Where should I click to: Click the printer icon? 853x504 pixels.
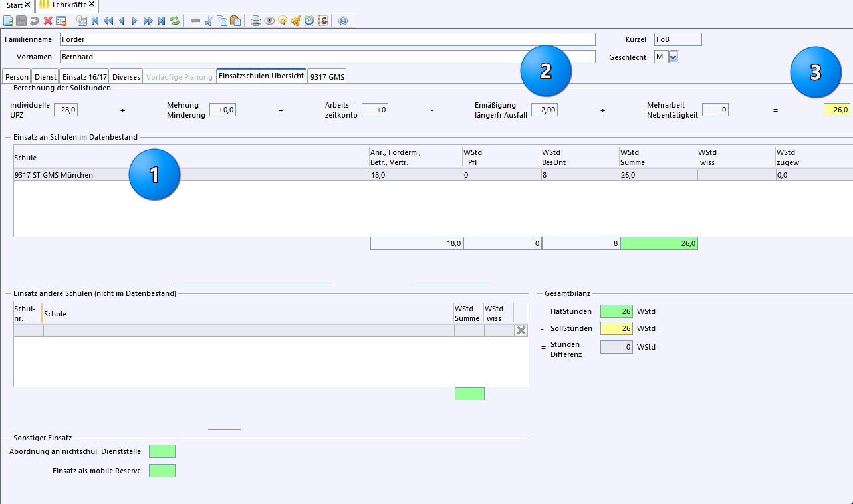point(256,21)
